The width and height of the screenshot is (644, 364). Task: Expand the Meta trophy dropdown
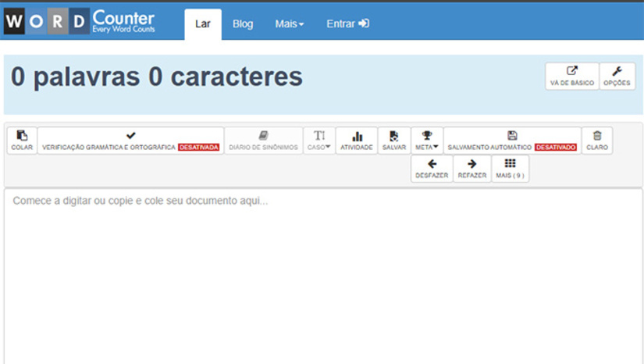[x=427, y=141]
